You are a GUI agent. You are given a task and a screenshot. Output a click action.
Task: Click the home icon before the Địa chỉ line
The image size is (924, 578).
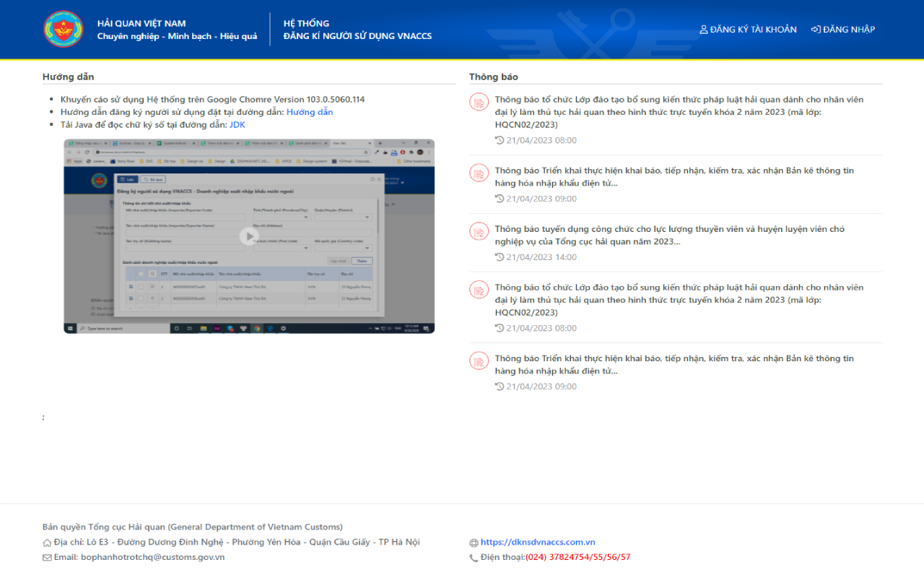[x=48, y=542]
